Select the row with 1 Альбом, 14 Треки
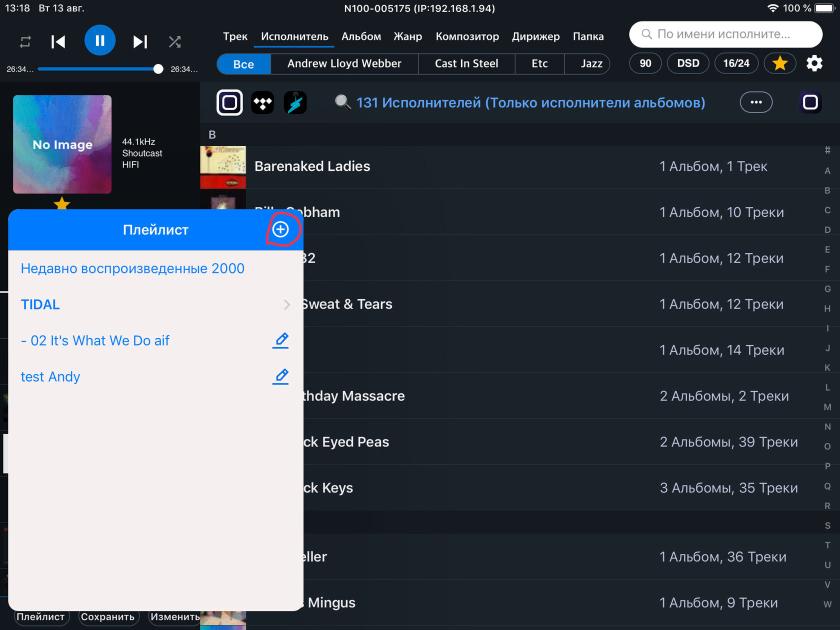 tap(560, 350)
